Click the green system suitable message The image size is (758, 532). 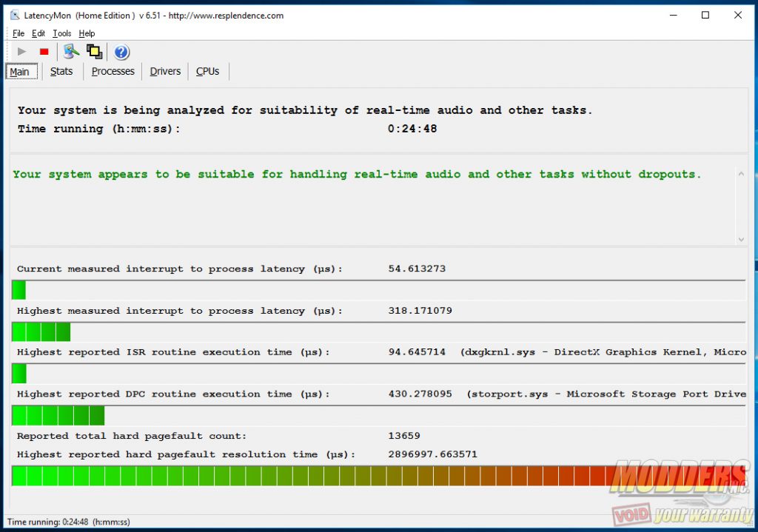click(x=357, y=175)
